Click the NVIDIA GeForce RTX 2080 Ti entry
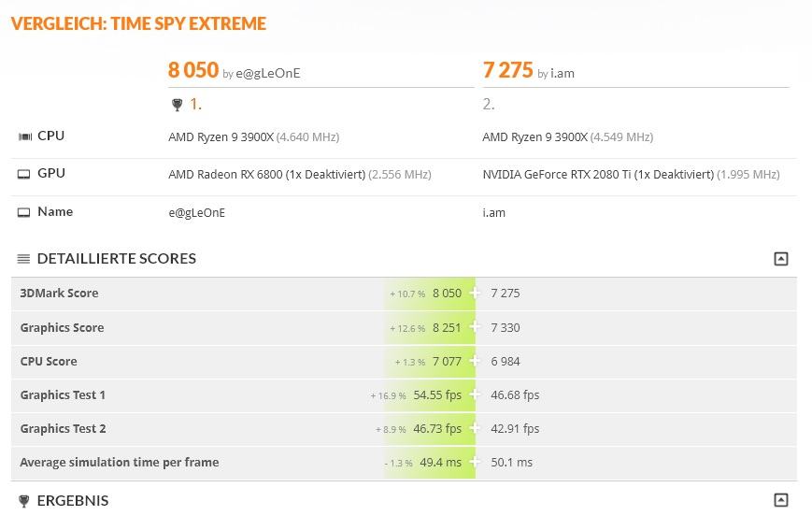812x516 pixels. [597, 175]
